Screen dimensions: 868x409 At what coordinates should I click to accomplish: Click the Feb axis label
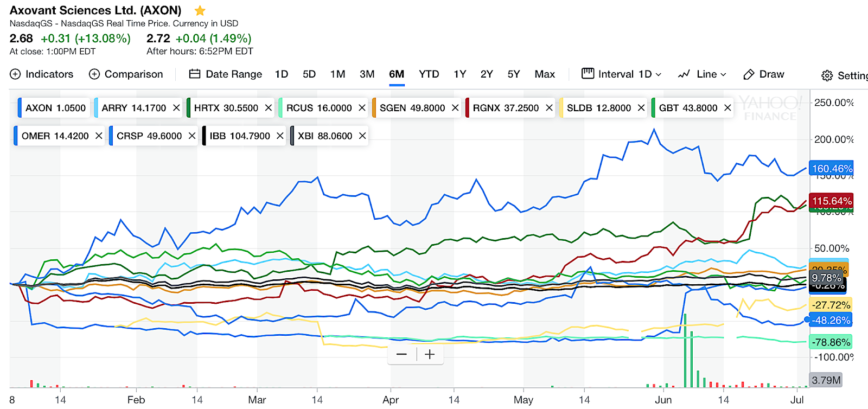(136, 400)
